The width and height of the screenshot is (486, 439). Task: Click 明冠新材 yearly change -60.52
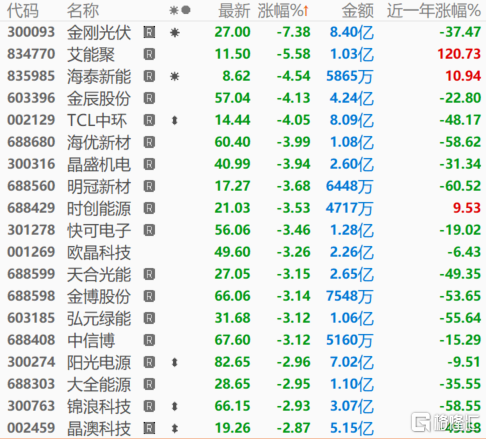pyautogui.click(x=460, y=186)
